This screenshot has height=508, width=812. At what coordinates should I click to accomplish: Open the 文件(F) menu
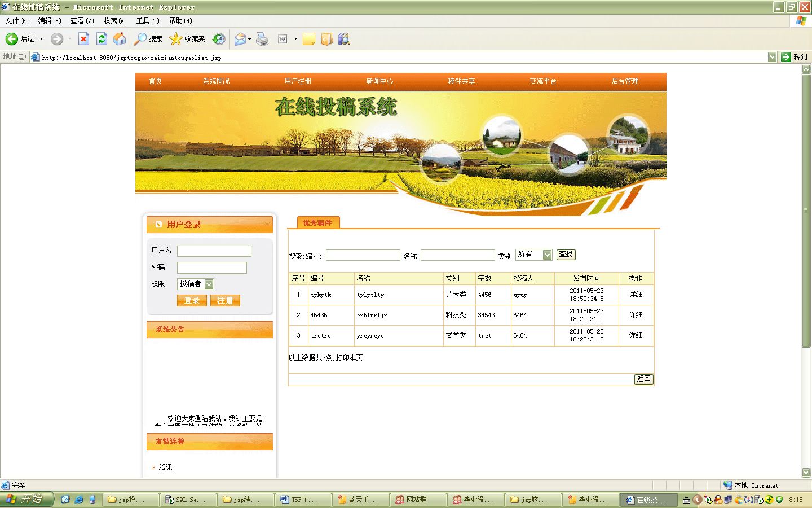pyautogui.click(x=17, y=21)
